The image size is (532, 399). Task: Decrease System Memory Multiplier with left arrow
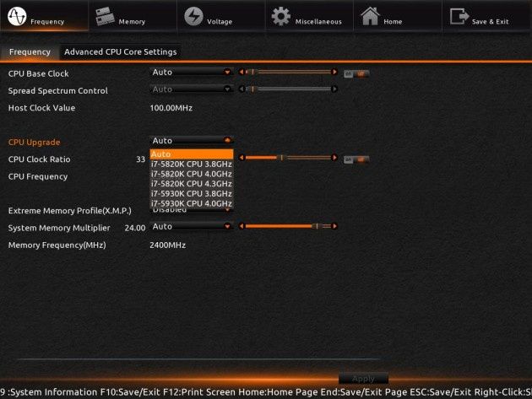(242, 226)
